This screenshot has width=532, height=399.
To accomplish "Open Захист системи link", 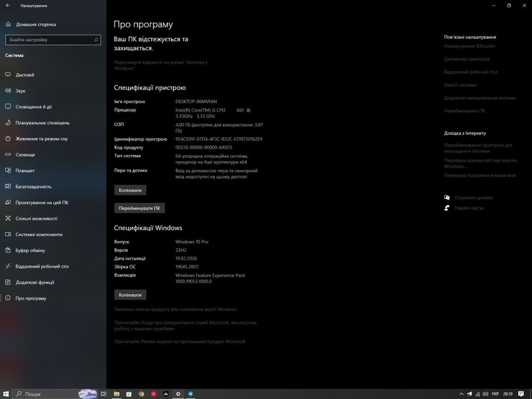I will tap(460, 84).
